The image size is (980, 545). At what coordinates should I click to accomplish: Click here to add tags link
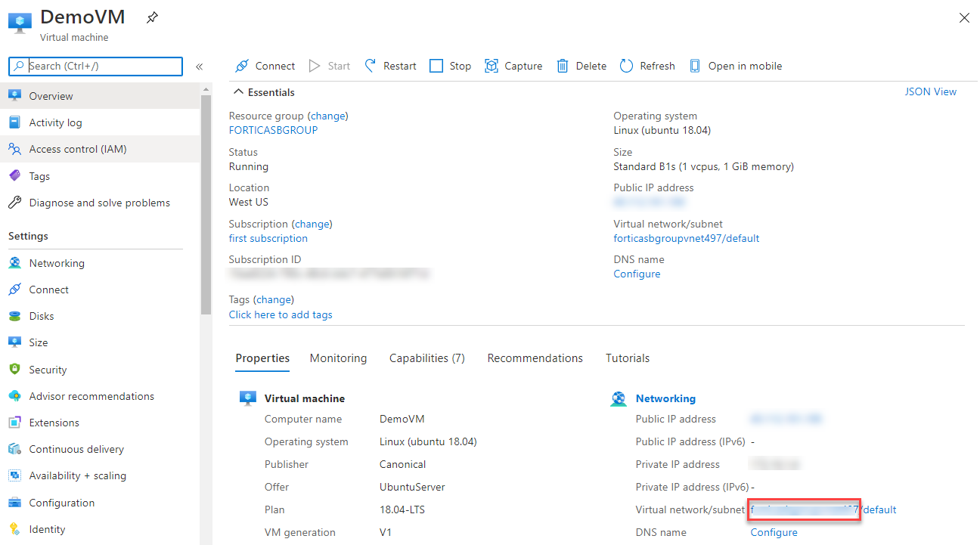click(281, 314)
